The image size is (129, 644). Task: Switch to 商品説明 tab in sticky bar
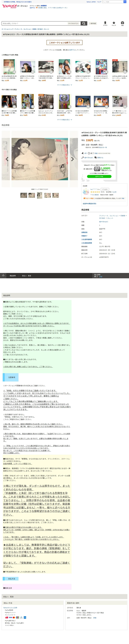click(x=13, y=276)
